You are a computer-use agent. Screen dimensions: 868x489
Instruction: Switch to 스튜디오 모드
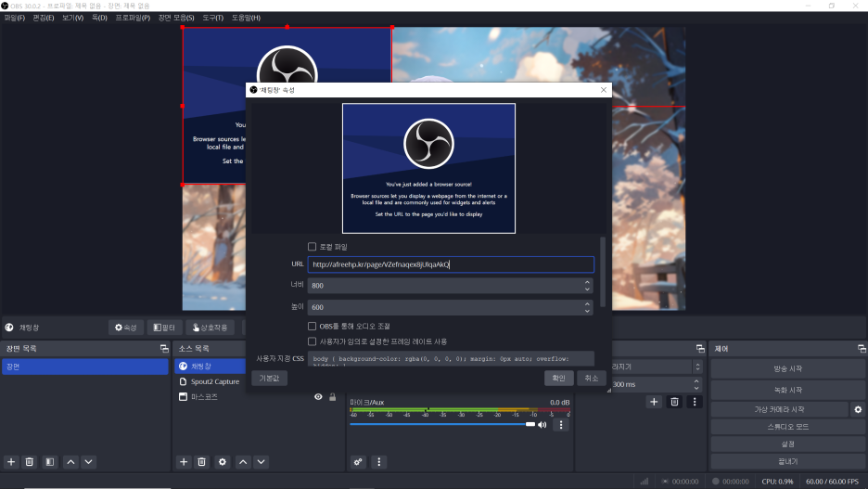pos(787,427)
